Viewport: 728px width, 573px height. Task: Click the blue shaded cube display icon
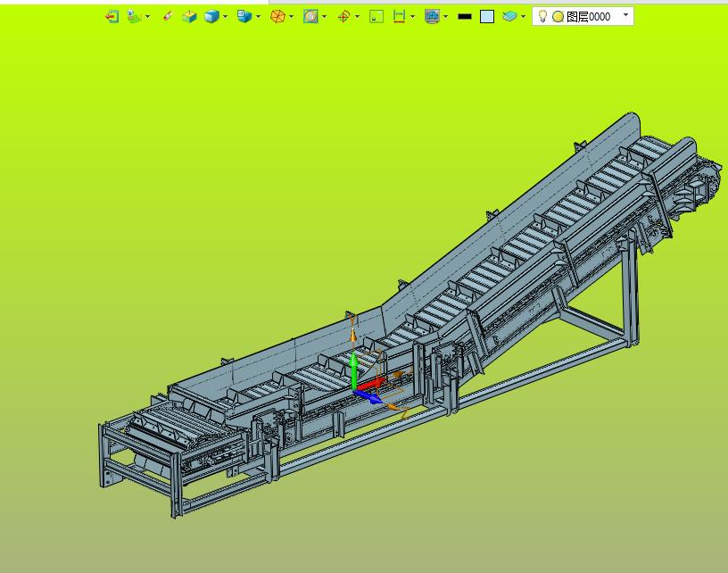211,17
